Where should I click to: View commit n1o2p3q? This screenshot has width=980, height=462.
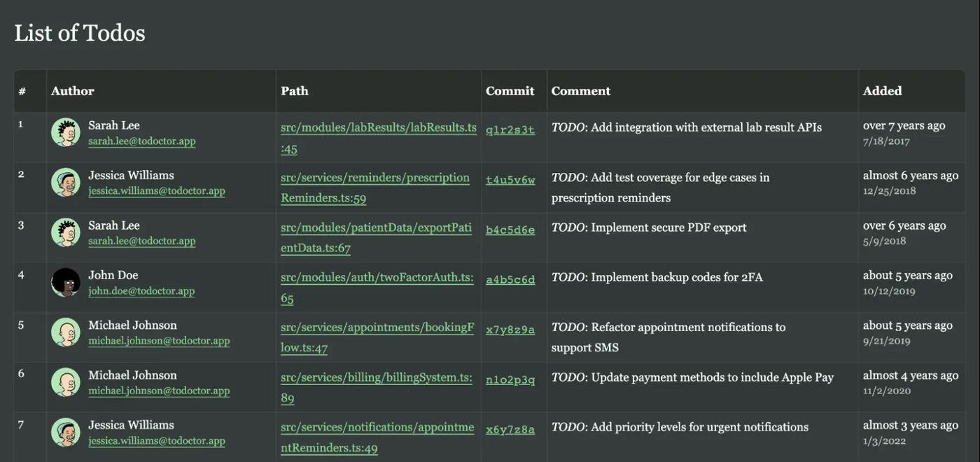pos(510,380)
